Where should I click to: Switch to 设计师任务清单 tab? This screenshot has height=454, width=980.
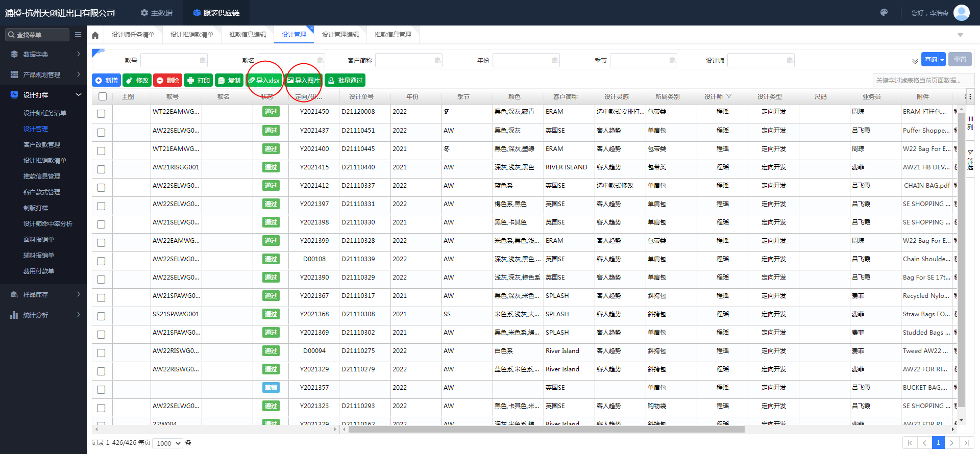pyautogui.click(x=133, y=35)
